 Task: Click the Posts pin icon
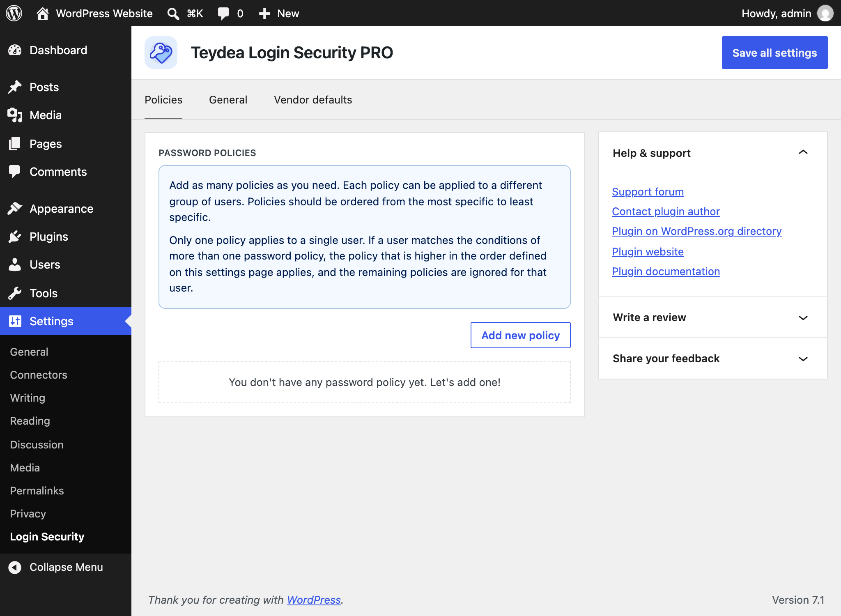coord(15,87)
